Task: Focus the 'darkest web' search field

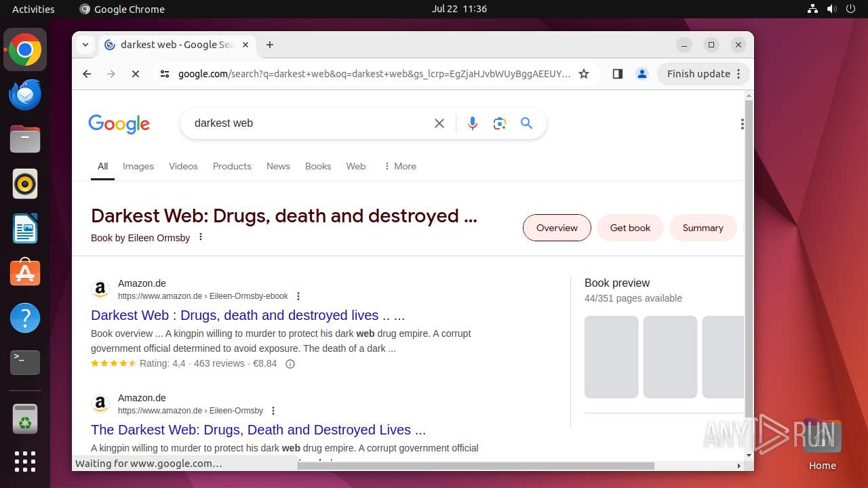Action: coord(309,123)
